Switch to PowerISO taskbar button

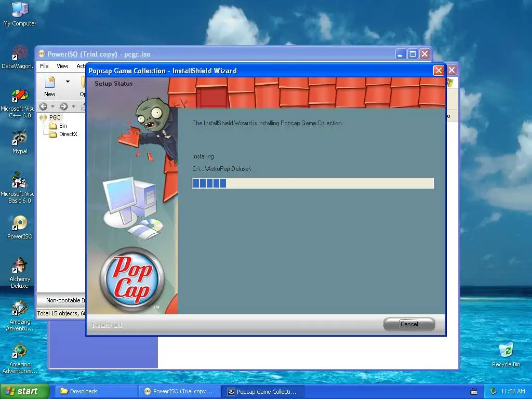click(180, 391)
